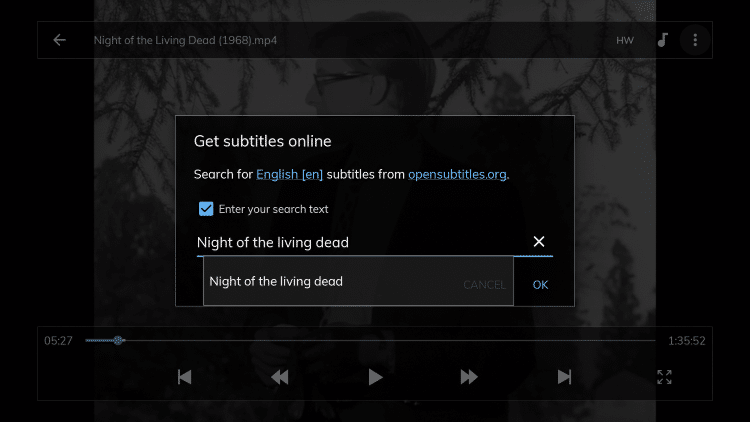The width and height of the screenshot is (750, 422).
Task: Uncheck Enter your search text checkbox
Action: (x=206, y=209)
